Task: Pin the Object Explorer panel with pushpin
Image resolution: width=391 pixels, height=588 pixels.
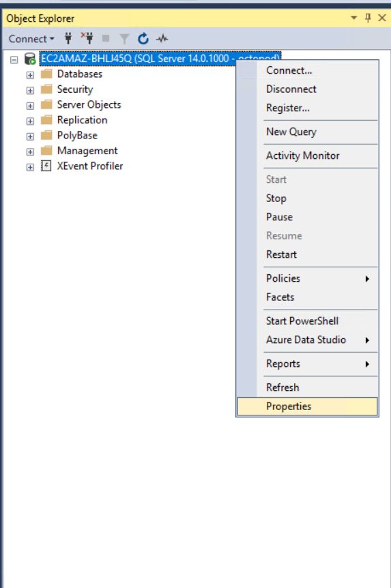Action: (x=368, y=18)
